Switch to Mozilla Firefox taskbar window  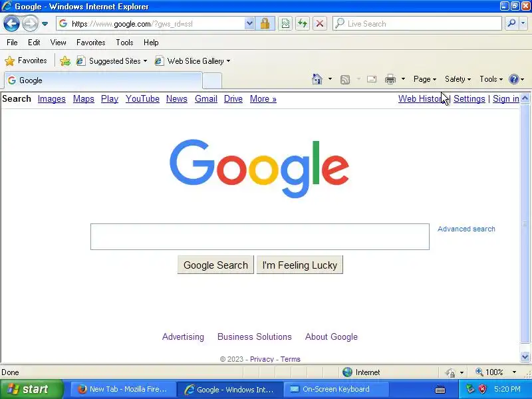point(122,389)
